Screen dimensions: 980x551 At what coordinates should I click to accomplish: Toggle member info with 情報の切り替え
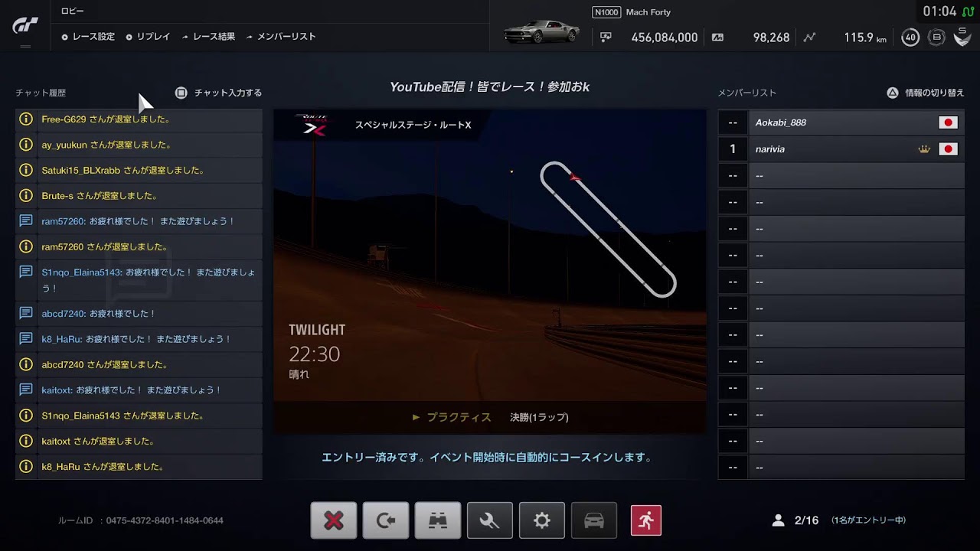926,93
